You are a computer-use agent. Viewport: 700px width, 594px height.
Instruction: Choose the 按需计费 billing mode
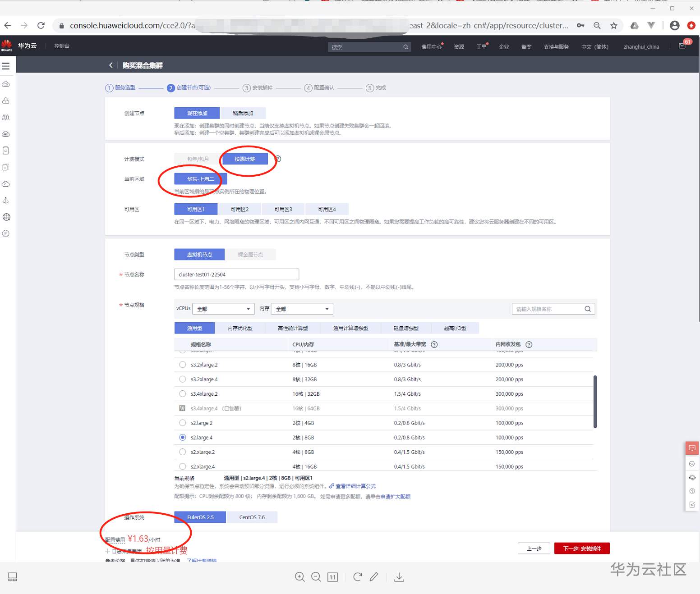[245, 159]
